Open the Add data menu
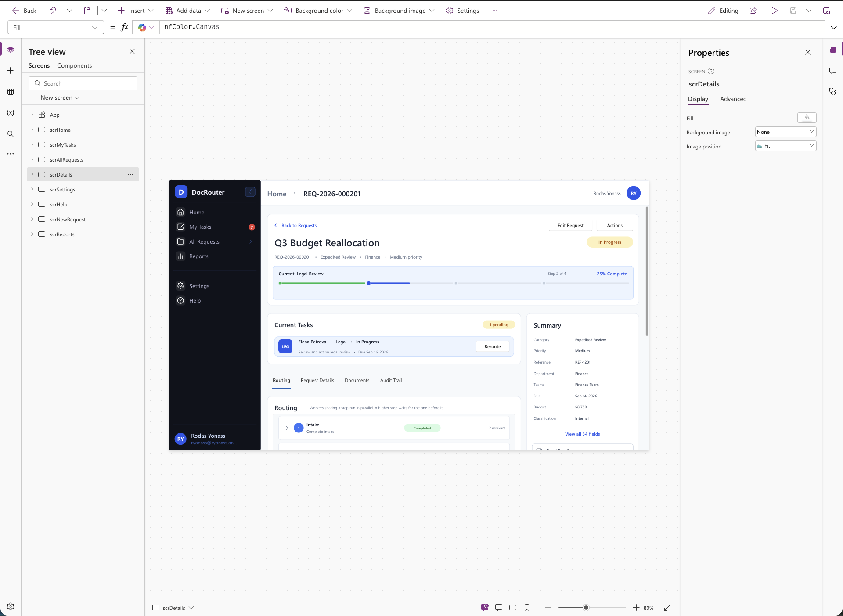The image size is (843, 616). (187, 11)
